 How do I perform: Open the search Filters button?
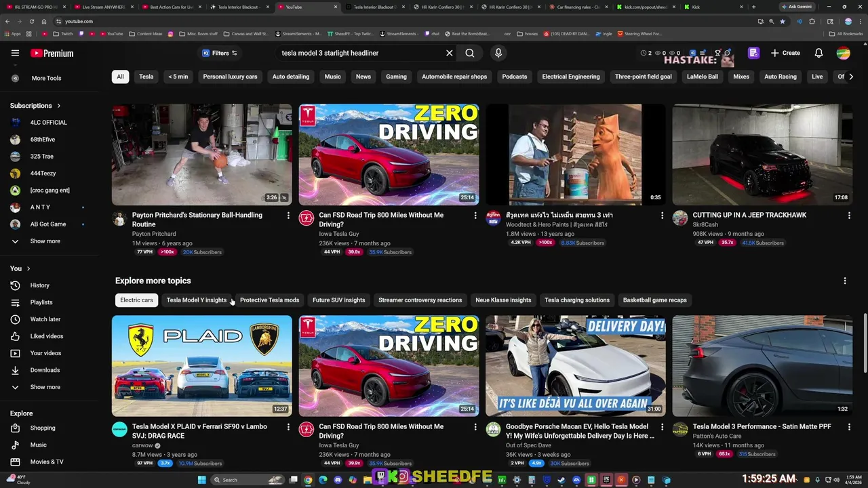pos(220,53)
